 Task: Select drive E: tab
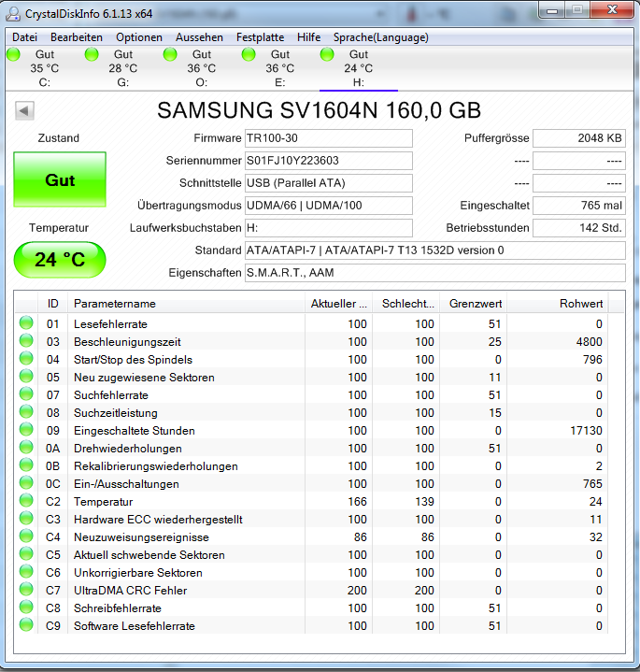(x=279, y=68)
